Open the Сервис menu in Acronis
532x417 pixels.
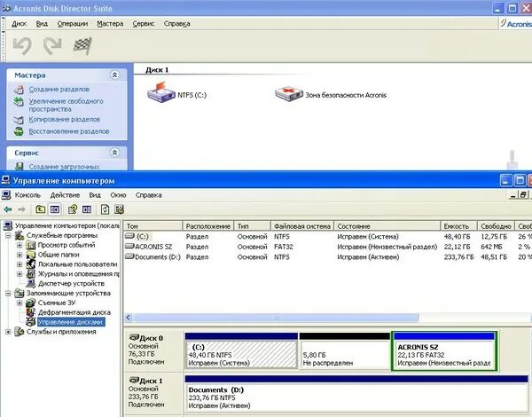pyautogui.click(x=144, y=24)
